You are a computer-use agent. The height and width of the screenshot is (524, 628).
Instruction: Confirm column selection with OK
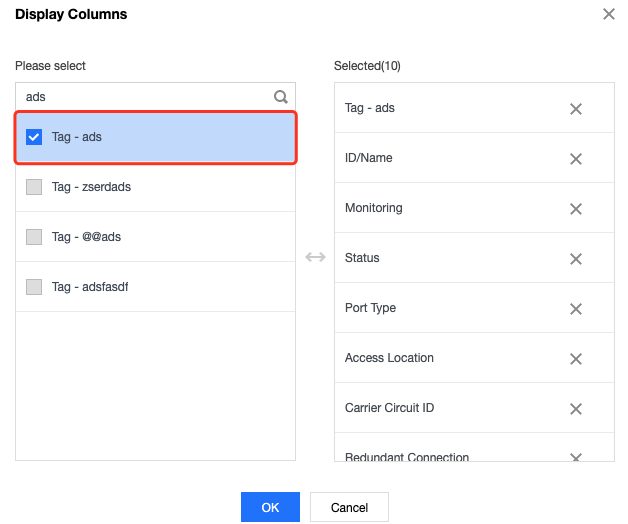[x=270, y=507]
